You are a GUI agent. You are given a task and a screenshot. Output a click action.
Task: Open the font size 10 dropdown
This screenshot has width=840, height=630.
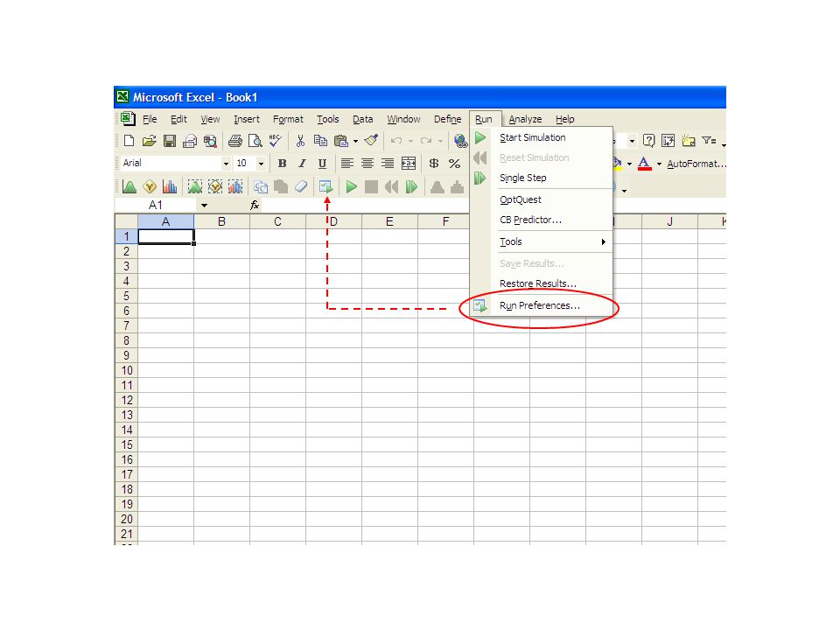(261, 164)
